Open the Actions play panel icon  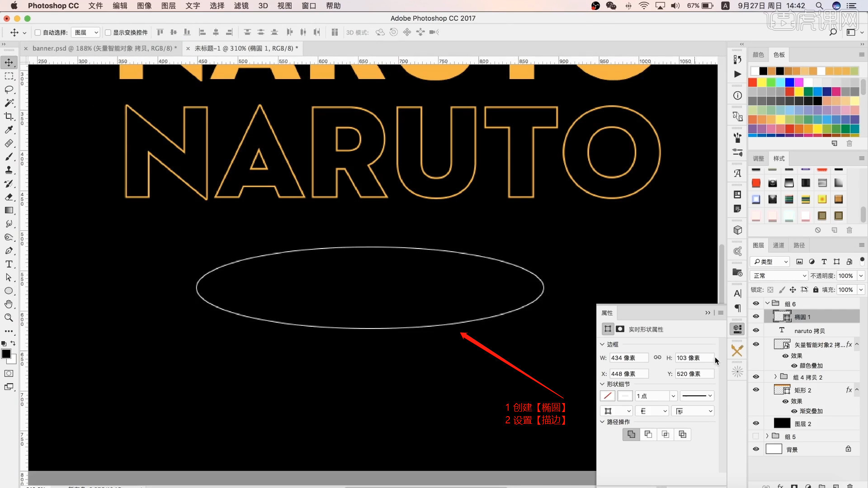tap(738, 74)
